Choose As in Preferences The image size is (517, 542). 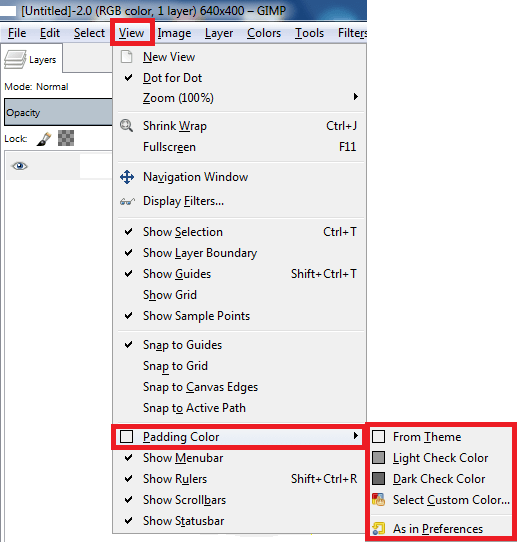[x=441, y=529]
